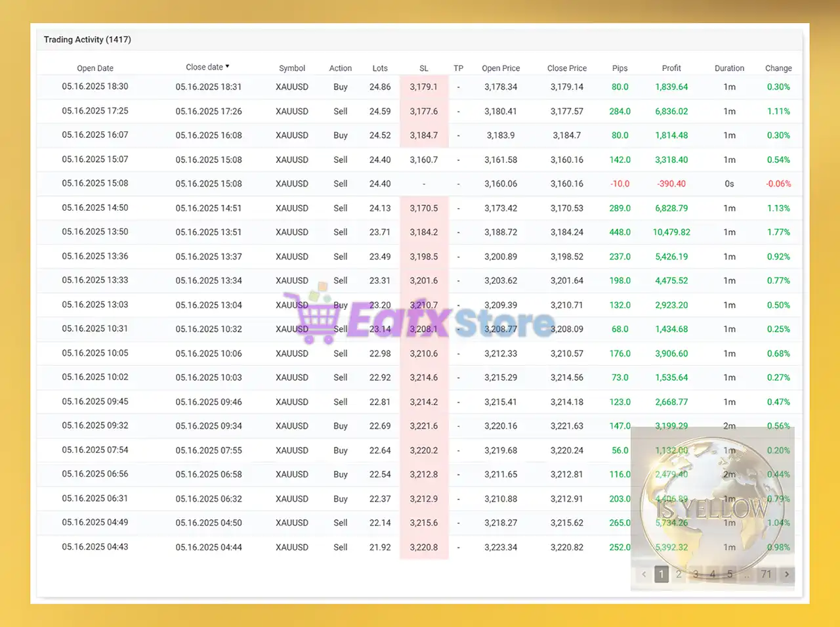
Task: Click pips value 448.0
Action: (620, 232)
